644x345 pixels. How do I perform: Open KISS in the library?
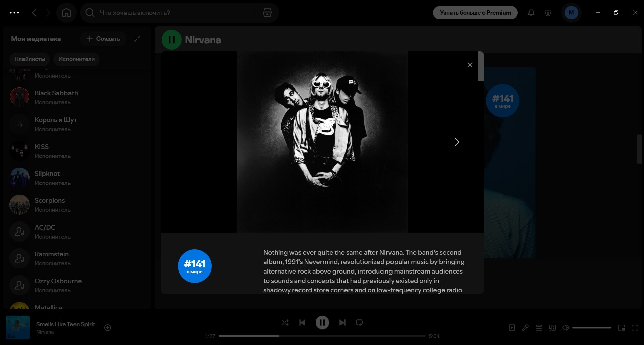coord(77,151)
